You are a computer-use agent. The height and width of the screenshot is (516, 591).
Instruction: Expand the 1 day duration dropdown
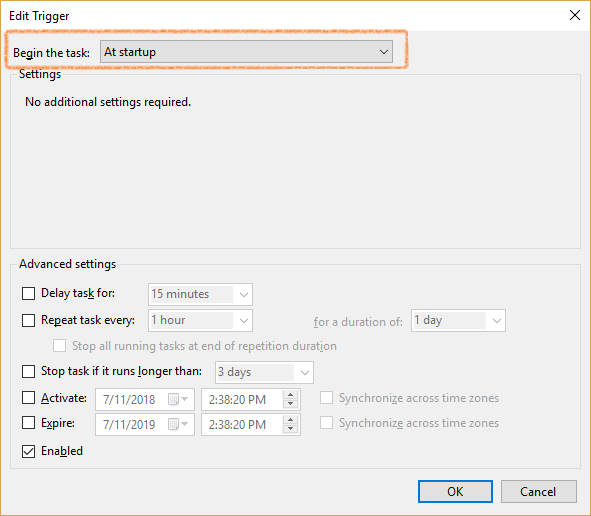458,320
